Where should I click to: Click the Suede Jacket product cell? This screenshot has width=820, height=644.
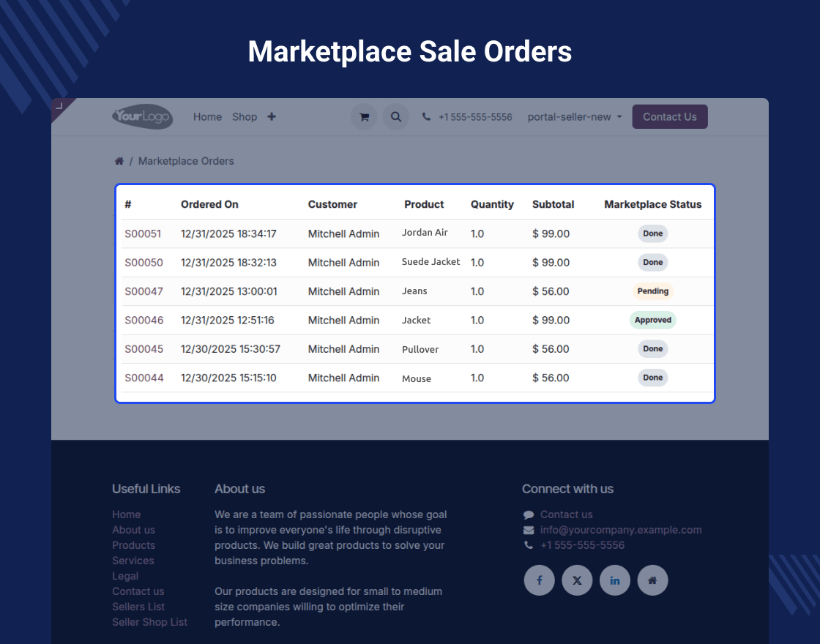pos(431,262)
